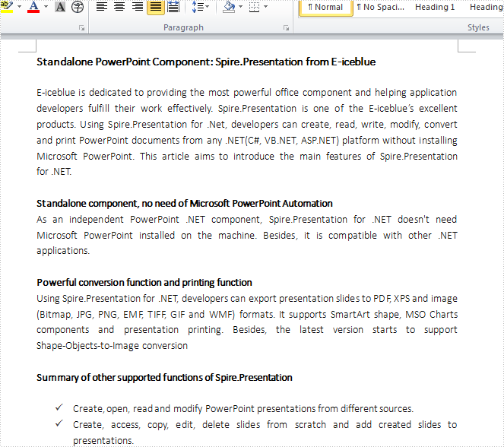Select the No Spacing style
Image resolution: width=504 pixels, height=447 pixels.
(381, 7)
